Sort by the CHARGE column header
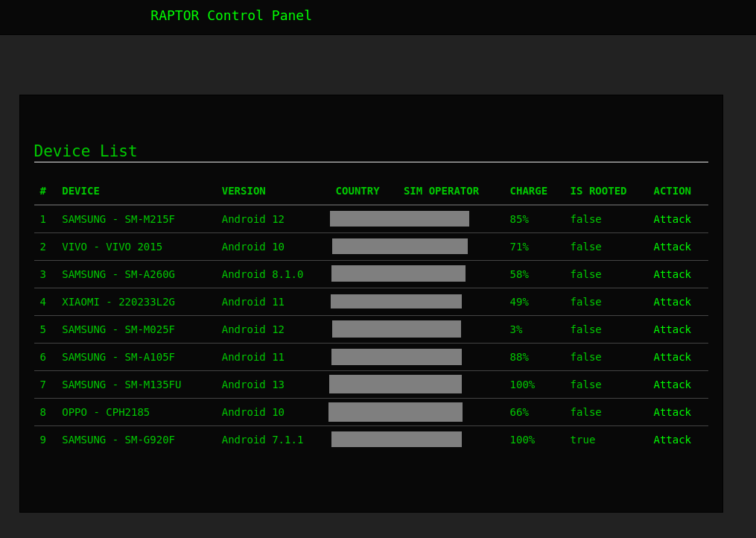 [528, 191]
